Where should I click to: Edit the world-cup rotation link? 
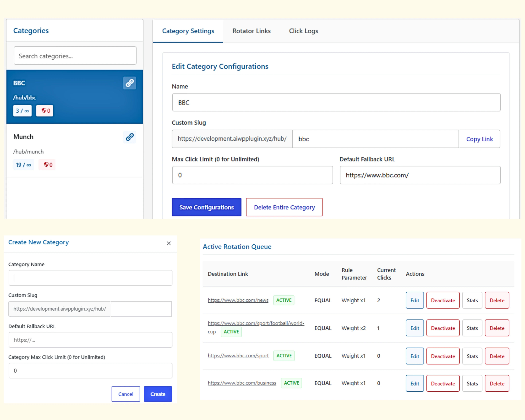(415, 328)
